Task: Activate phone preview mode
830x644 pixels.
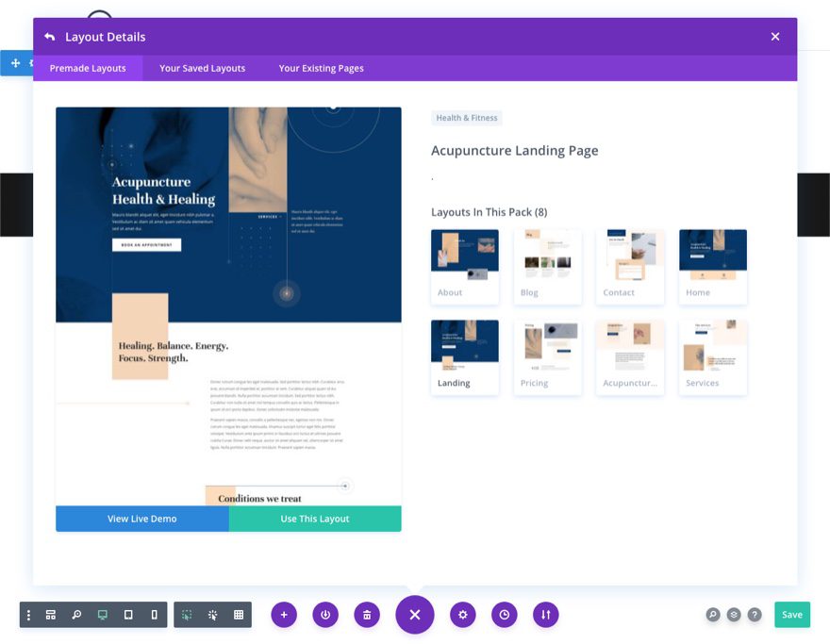Action: click(154, 614)
